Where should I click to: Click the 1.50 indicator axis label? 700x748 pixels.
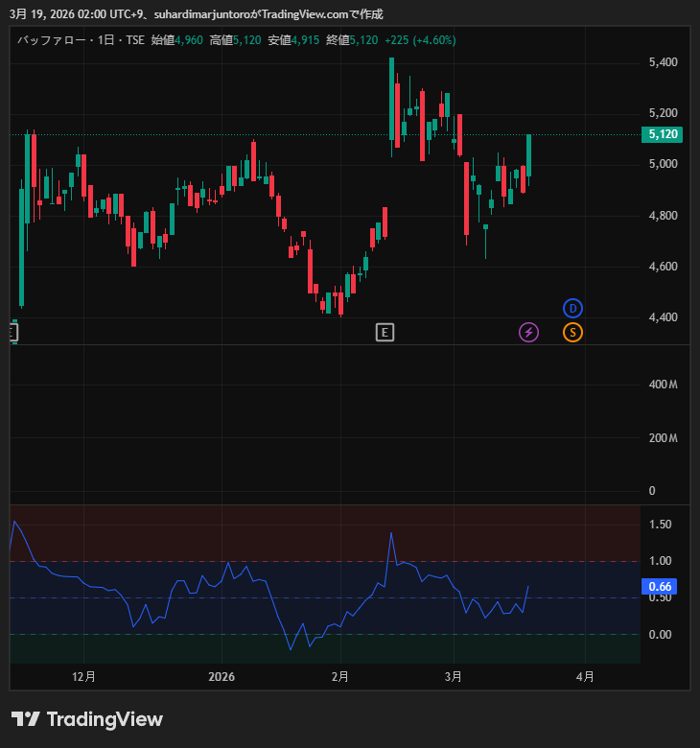660,525
